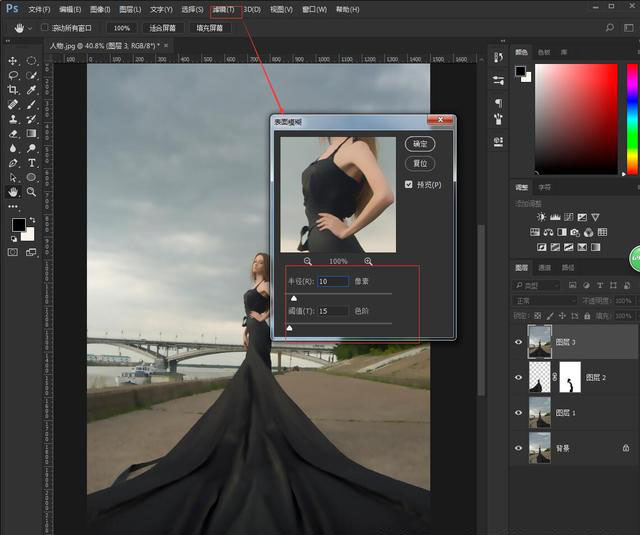Add Photo Filter adjustment
The height and width of the screenshot is (535, 640).
(575, 232)
